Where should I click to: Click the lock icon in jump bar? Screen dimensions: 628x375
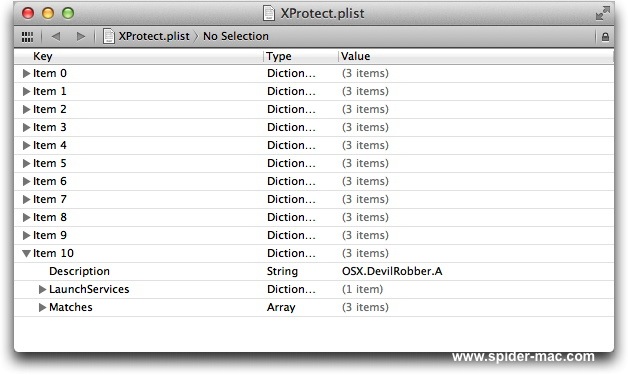605,37
